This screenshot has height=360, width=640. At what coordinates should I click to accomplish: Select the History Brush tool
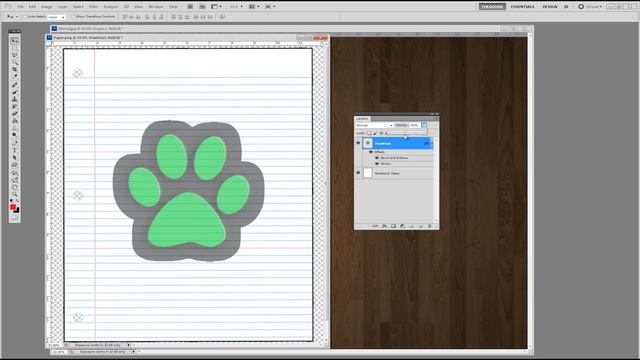pyautogui.click(x=15, y=106)
